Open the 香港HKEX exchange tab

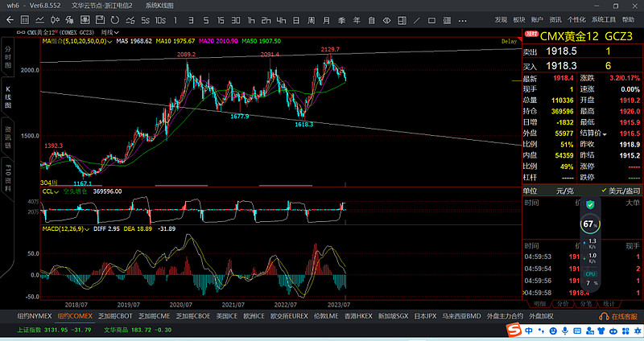358,316
